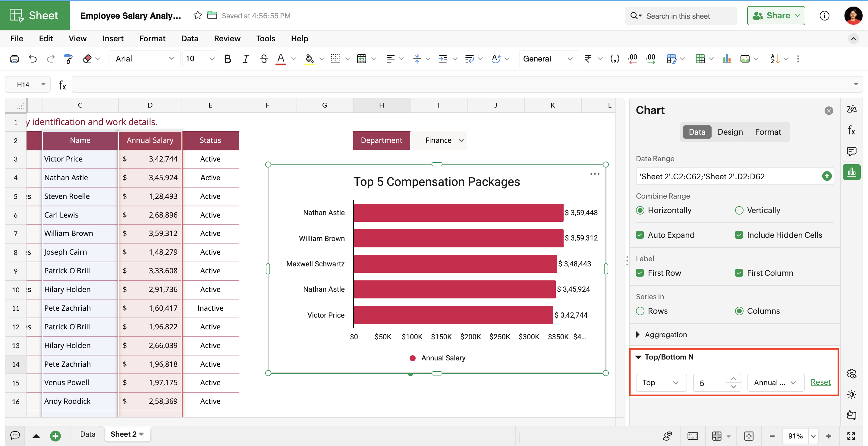Image resolution: width=868 pixels, height=446 pixels.
Task: Click the Share button
Action: (776, 15)
